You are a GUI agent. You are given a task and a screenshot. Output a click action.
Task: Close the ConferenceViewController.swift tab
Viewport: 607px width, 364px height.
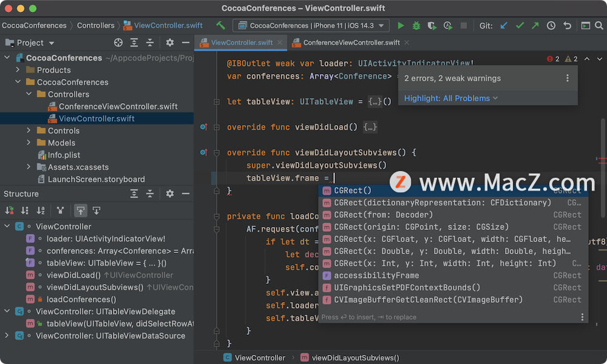407,42
